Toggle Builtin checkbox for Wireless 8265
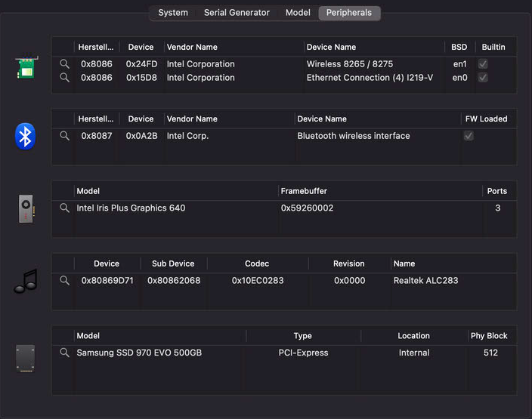532x419 pixels. (x=483, y=64)
